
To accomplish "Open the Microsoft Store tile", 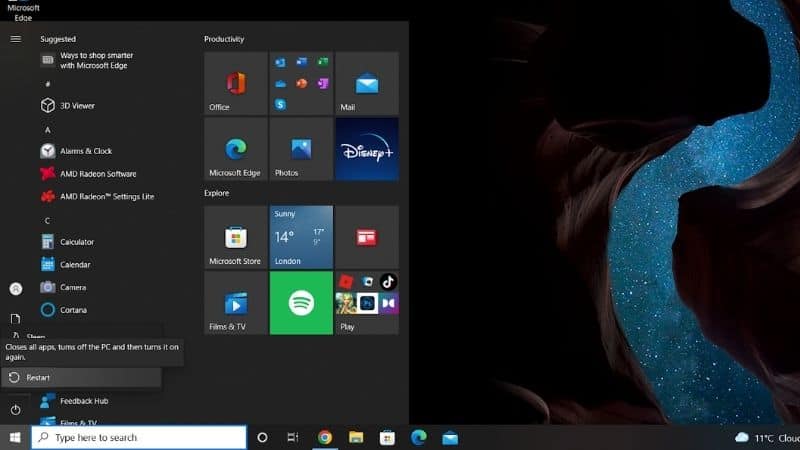I will pos(236,237).
